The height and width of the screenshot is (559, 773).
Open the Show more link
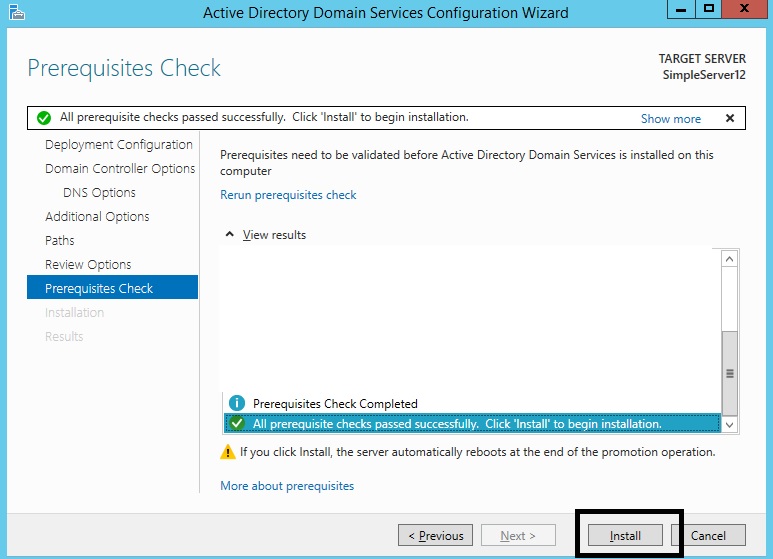point(670,119)
